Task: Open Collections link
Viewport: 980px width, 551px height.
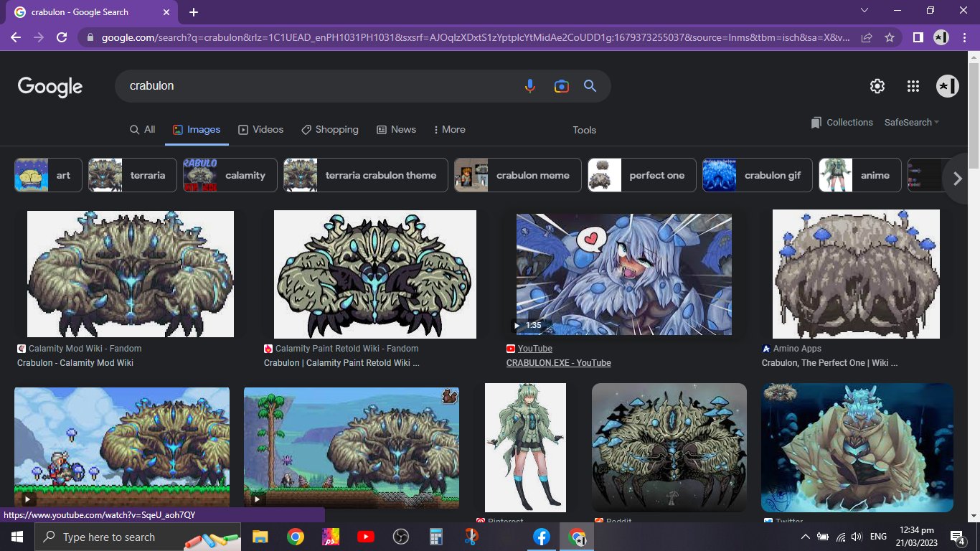Action: coord(842,123)
